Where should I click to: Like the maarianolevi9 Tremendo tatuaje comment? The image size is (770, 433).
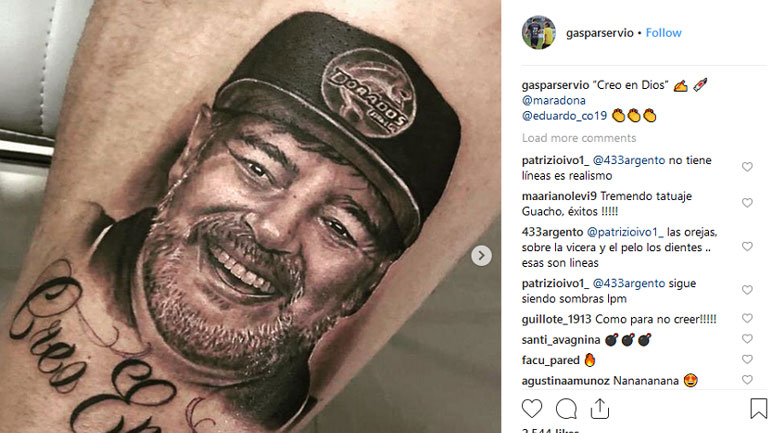pyautogui.click(x=747, y=203)
